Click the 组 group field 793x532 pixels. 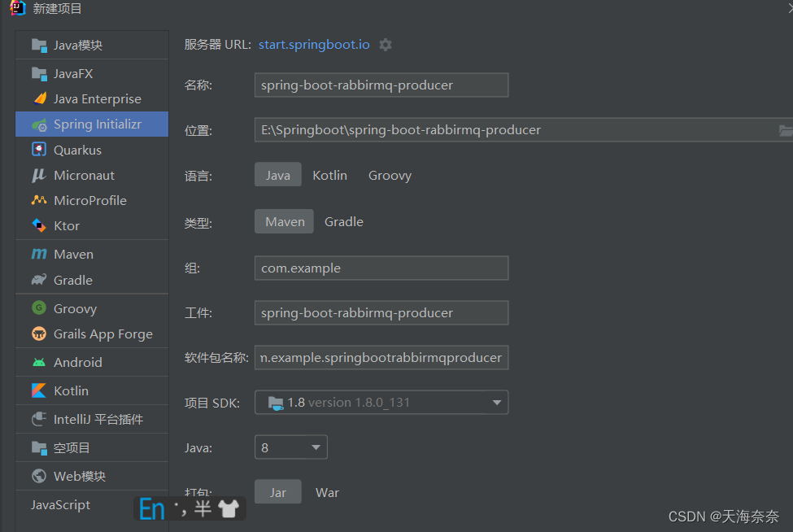381,268
